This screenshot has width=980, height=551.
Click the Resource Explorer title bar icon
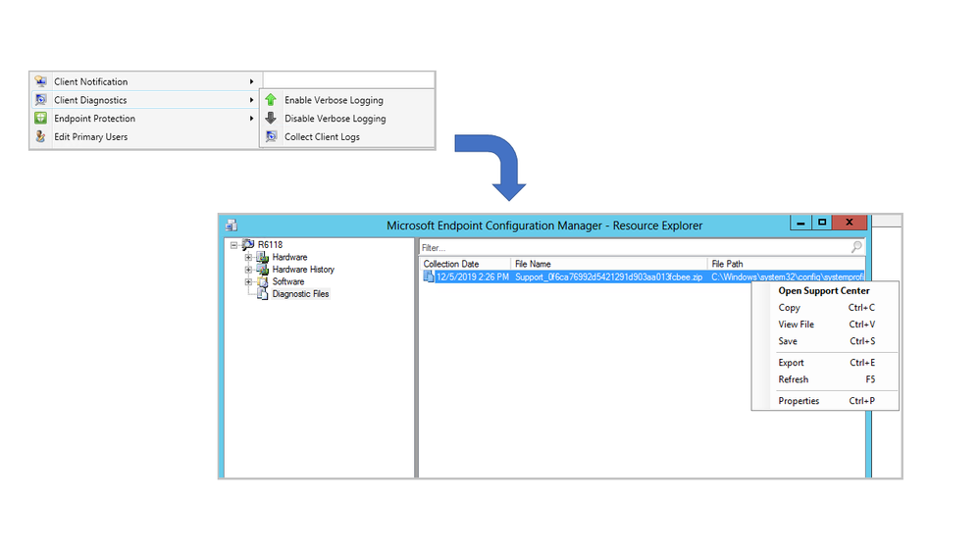coord(232,225)
